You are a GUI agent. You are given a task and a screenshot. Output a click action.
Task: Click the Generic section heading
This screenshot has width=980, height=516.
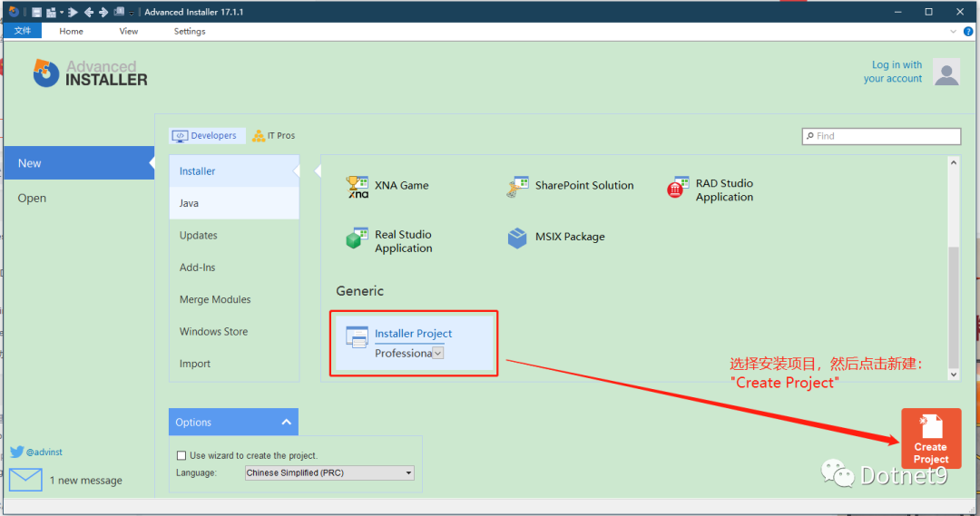[x=360, y=291]
